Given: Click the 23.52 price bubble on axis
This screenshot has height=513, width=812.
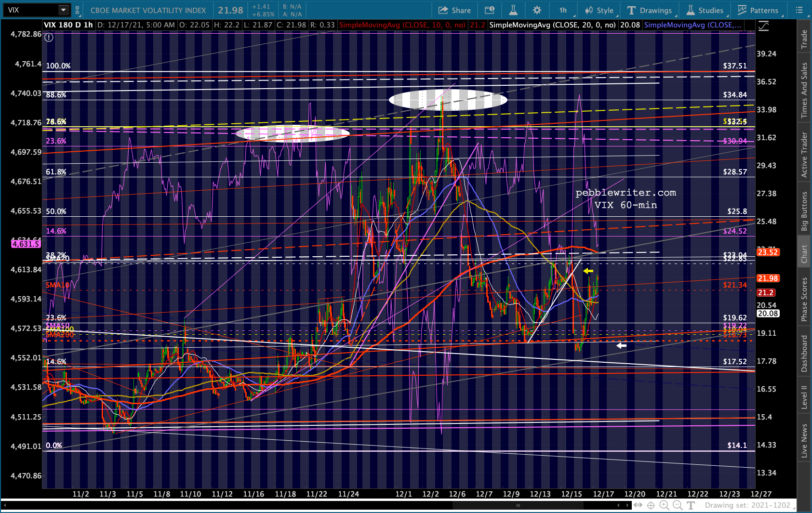Looking at the screenshot, I should pos(768,252).
